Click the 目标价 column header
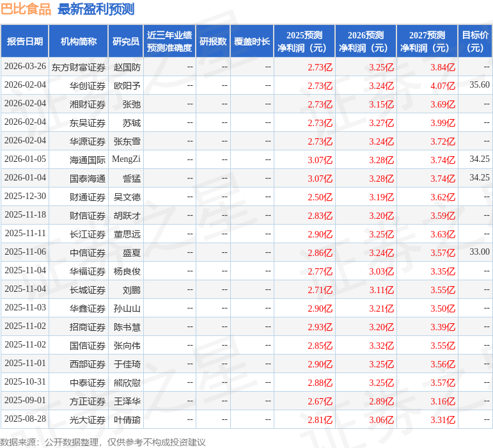This screenshot has width=493, height=448. [475, 42]
